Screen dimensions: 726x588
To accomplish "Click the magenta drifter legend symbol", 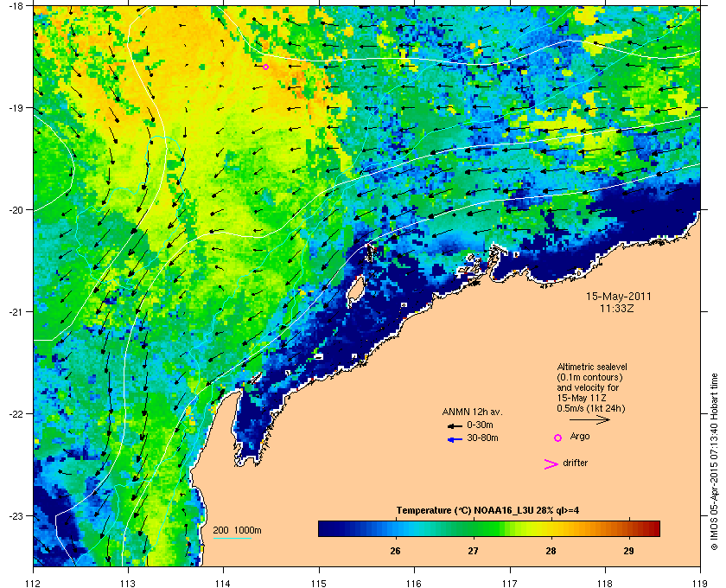I will tap(551, 464).
